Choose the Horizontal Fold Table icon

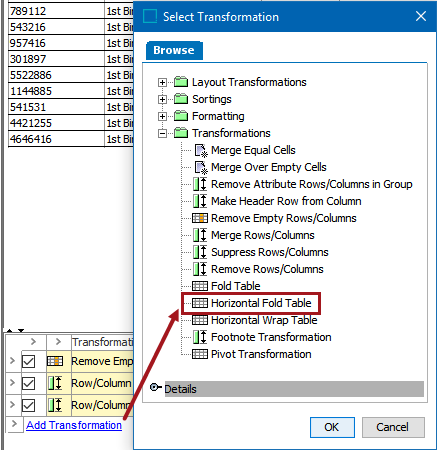tap(200, 303)
